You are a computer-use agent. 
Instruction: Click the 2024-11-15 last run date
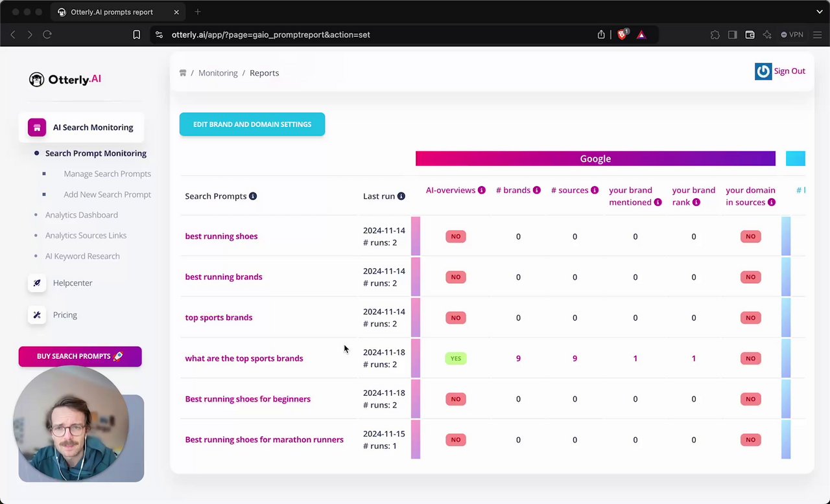coord(384,434)
